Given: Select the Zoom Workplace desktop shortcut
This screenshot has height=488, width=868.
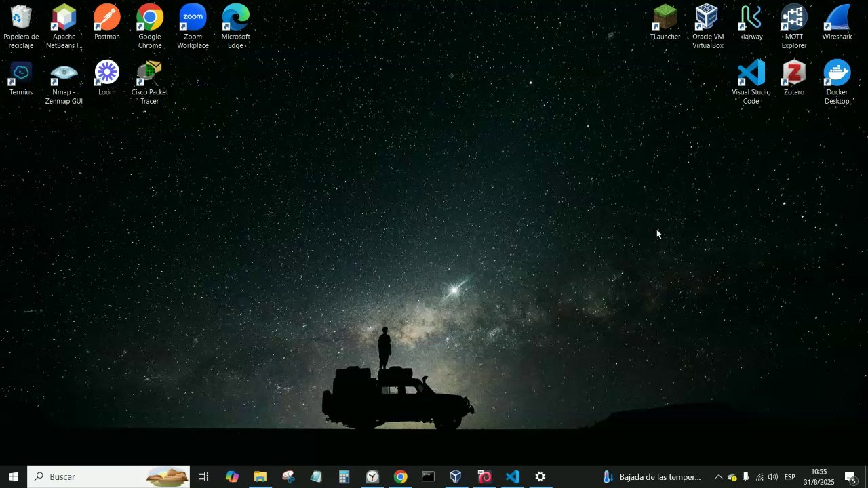Looking at the screenshot, I should point(193,27).
